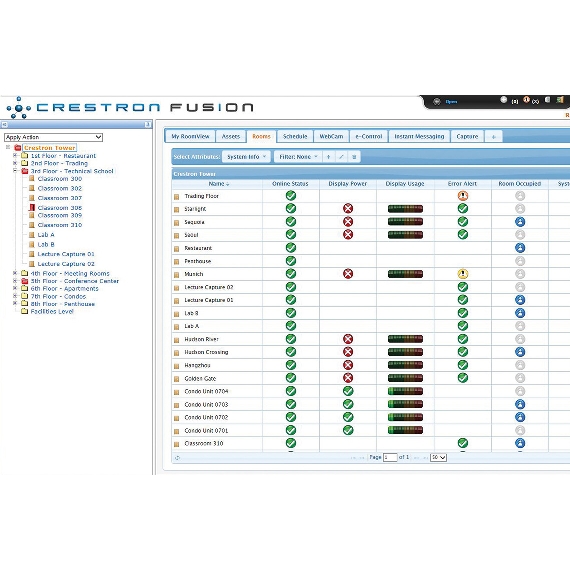Click the red display power icon for Starlight

coord(348,208)
